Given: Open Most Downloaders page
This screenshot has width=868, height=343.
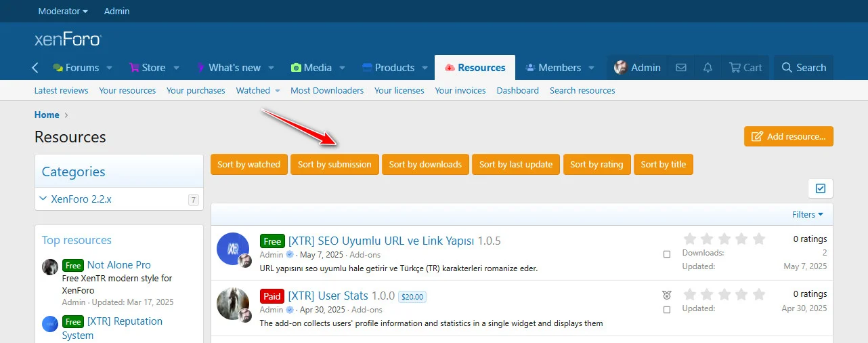Looking at the screenshot, I should (327, 90).
